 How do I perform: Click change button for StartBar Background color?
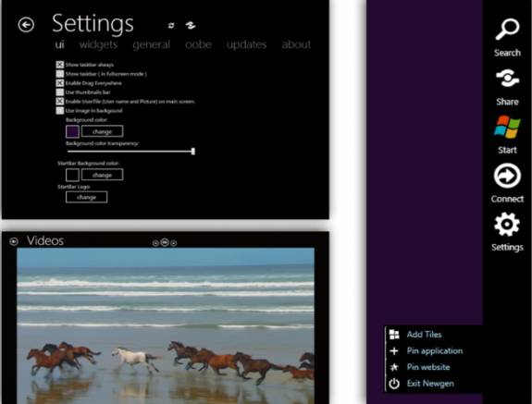pyautogui.click(x=102, y=175)
